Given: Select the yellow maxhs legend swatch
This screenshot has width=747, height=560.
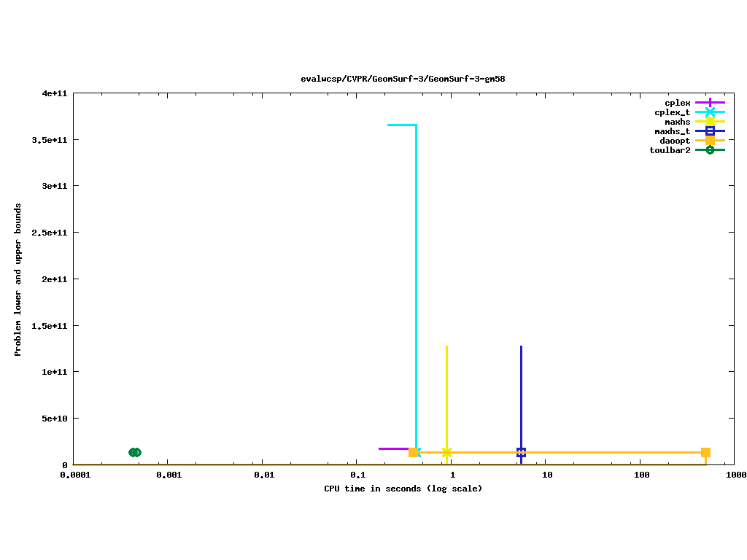Looking at the screenshot, I should (x=710, y=122).
